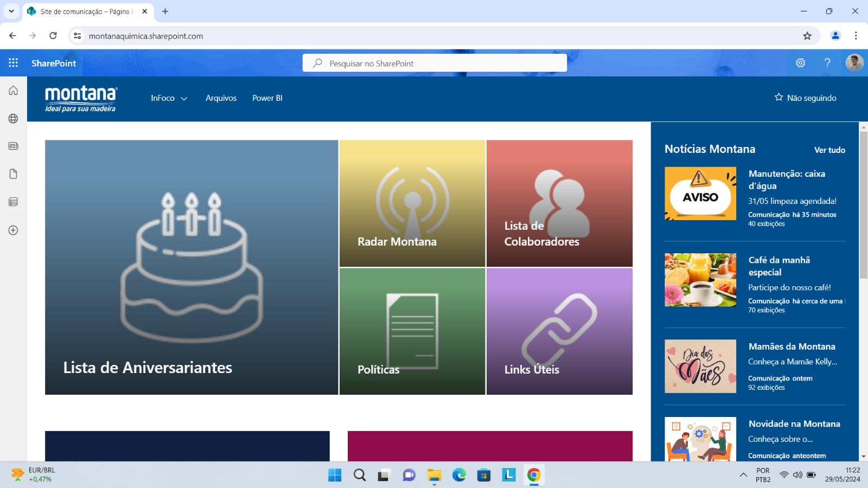Open the Arquivos navigation item
The width and height of the screenshot is (868, 488).
tap(221, 98)
